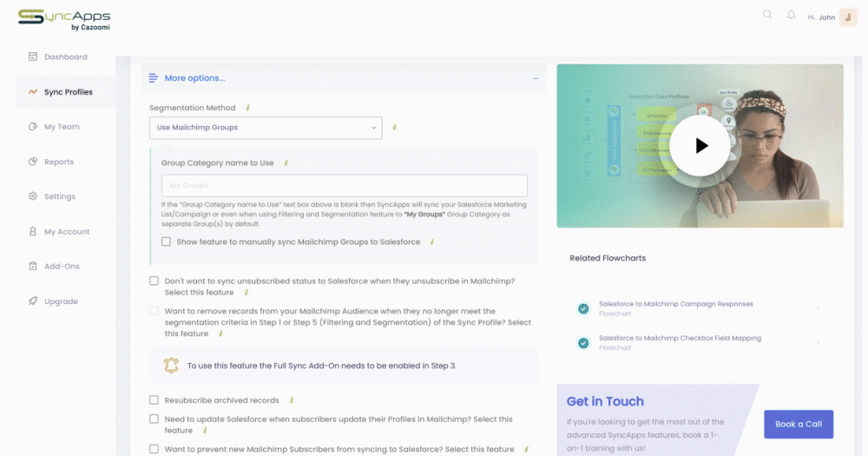Play the tutorial video
The image size is (868, 456).
coord(700,146)
